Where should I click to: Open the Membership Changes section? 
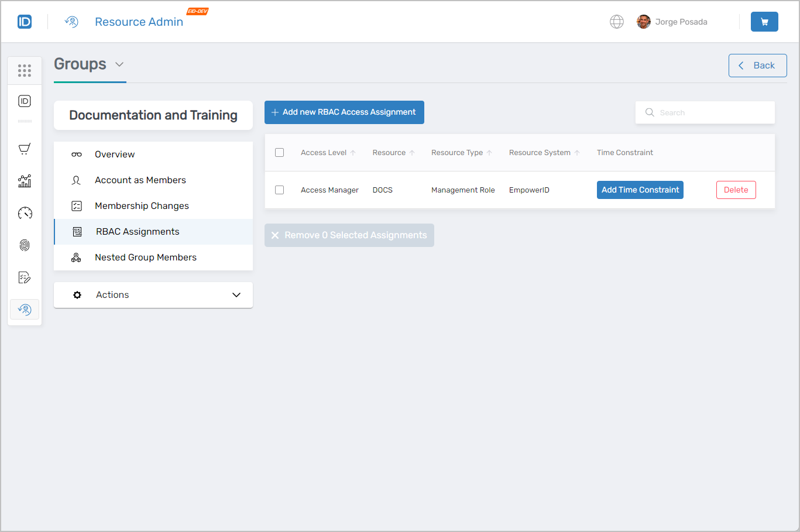tap(142, 205)
